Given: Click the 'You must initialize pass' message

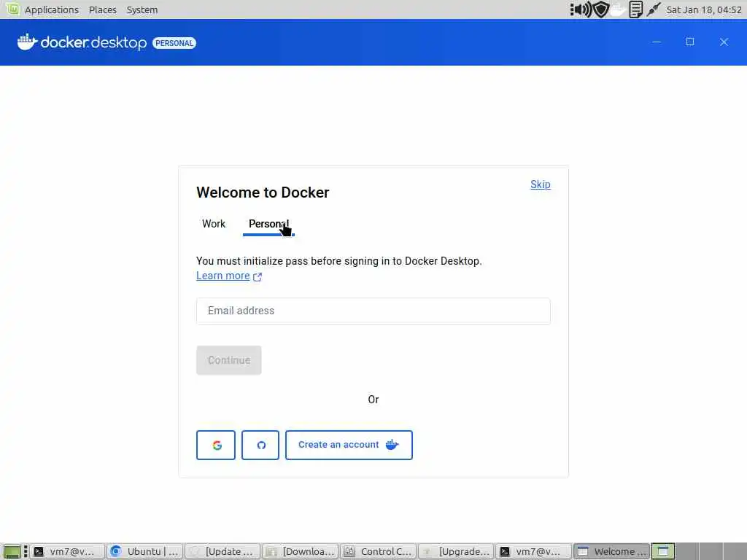Looking at the screenshot, I should (338, 261).
